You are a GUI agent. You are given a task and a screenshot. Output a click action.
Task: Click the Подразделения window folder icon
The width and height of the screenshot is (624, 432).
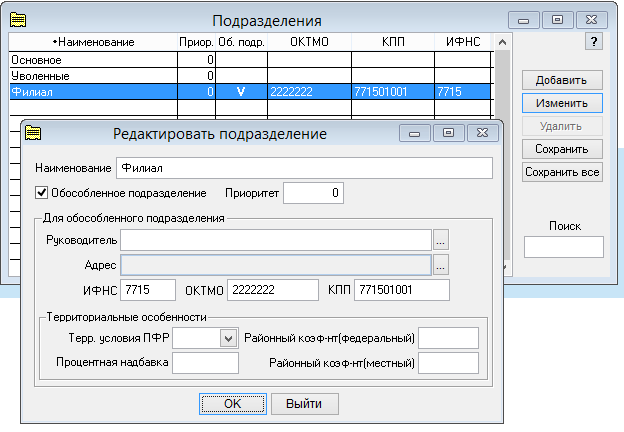coord(18,20)
